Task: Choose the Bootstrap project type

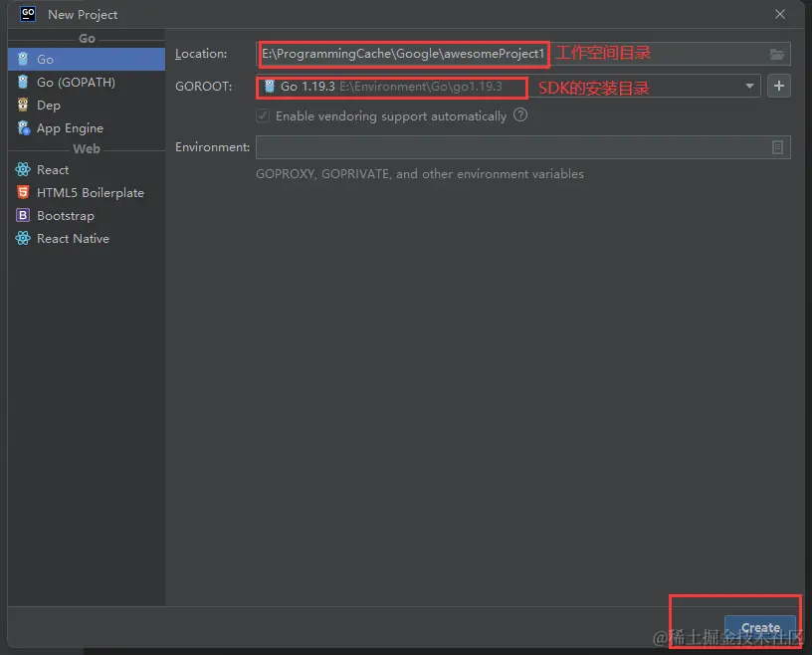Action: [87, 216]
